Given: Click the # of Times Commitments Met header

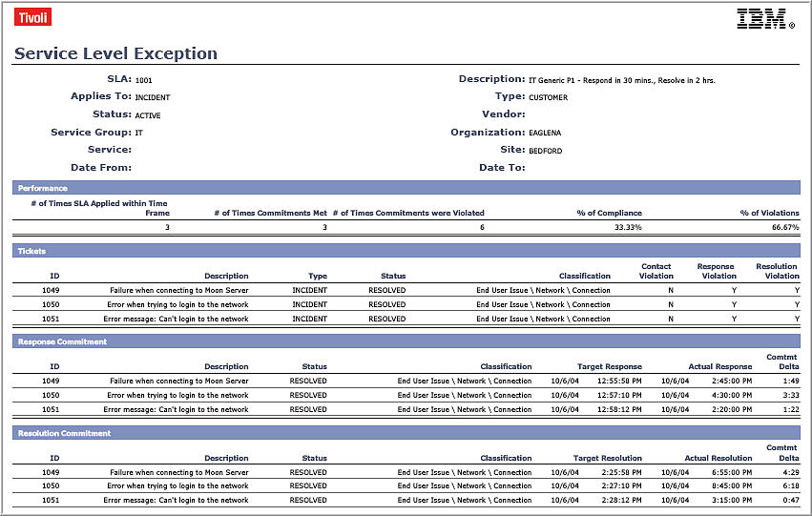Looking at the screenshot, I should [x=270, y=213].
